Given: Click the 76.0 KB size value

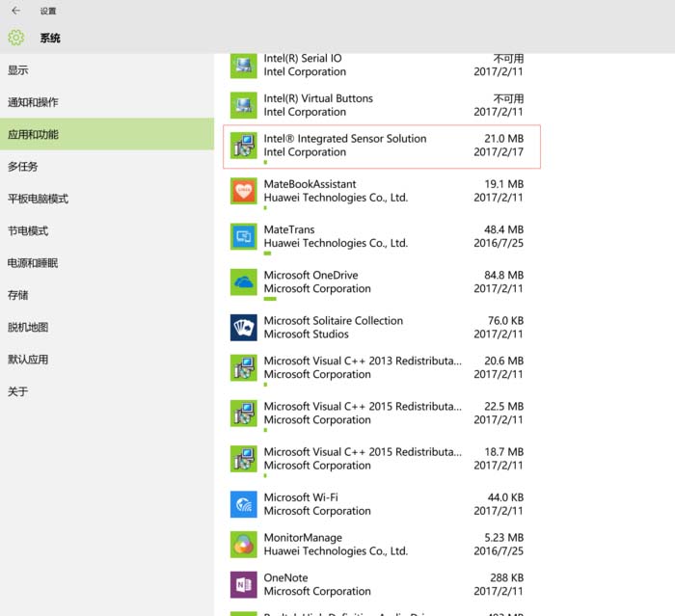Looking at the screenshot, I should pos(505,321).
